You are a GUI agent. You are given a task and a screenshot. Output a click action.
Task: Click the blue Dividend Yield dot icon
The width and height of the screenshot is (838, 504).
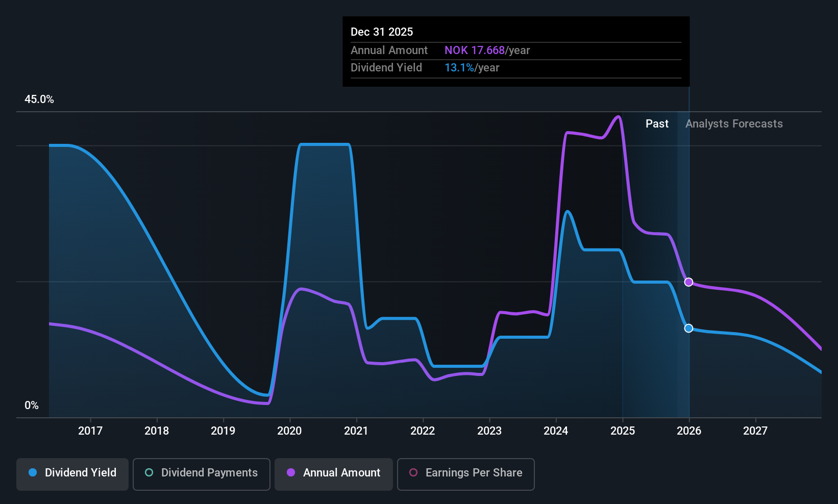[32, 473]
